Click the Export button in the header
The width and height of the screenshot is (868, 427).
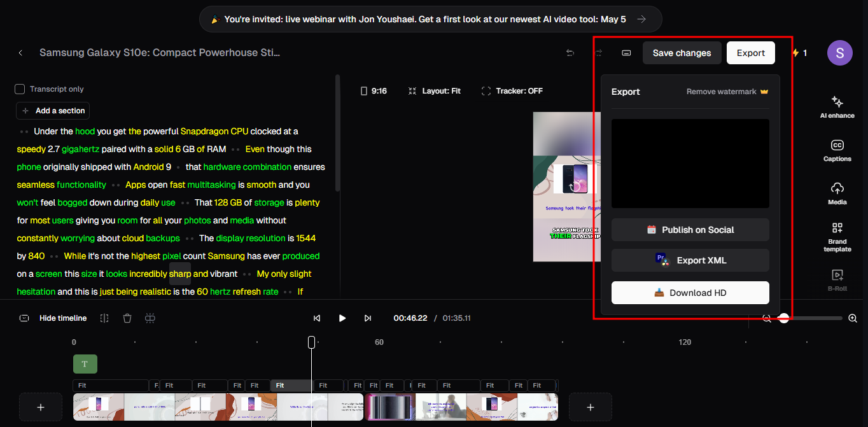751,53
